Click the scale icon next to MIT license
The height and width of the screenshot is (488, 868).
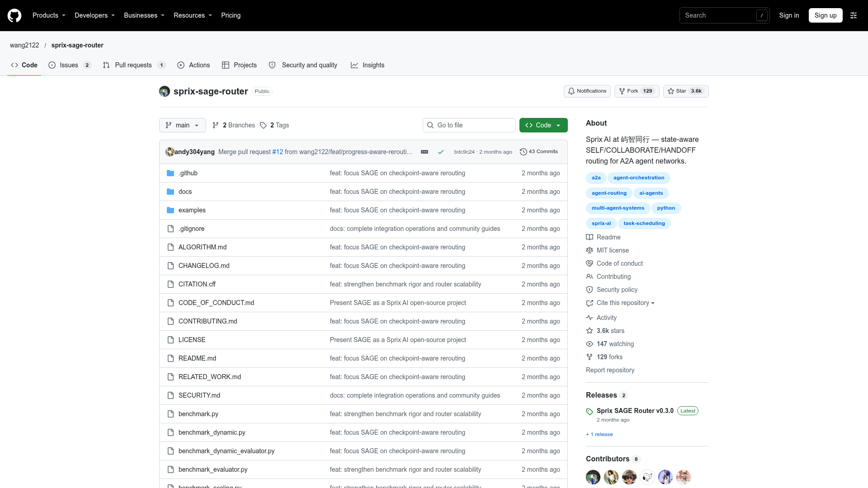pyautogui.click(x=590, y=250)
